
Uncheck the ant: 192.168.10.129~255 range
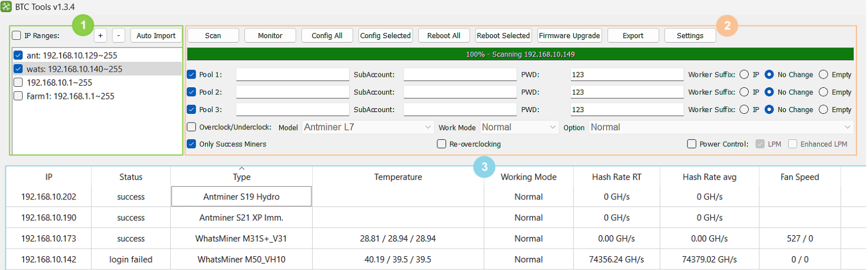pyautogui.click(x=17, y=56)
